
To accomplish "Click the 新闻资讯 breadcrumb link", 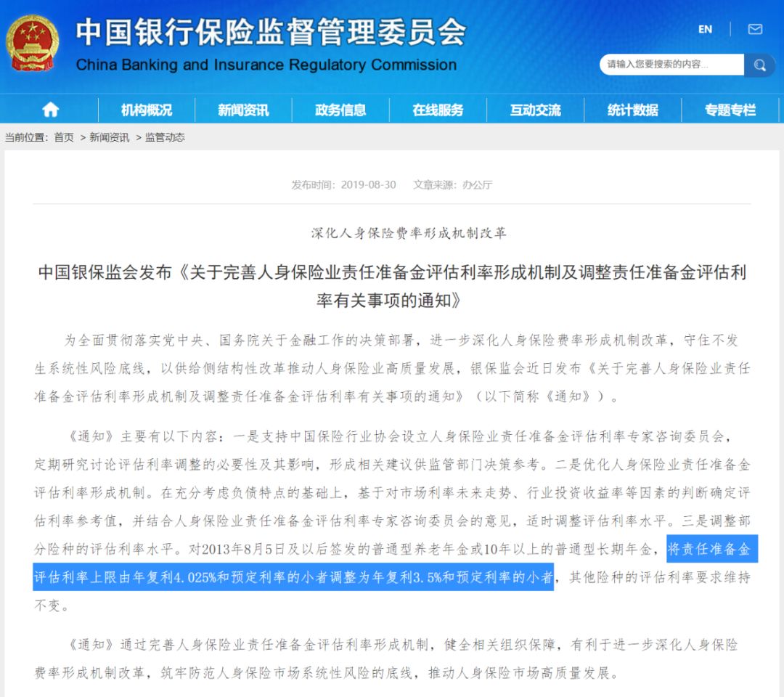I will (x=109, y=137).
